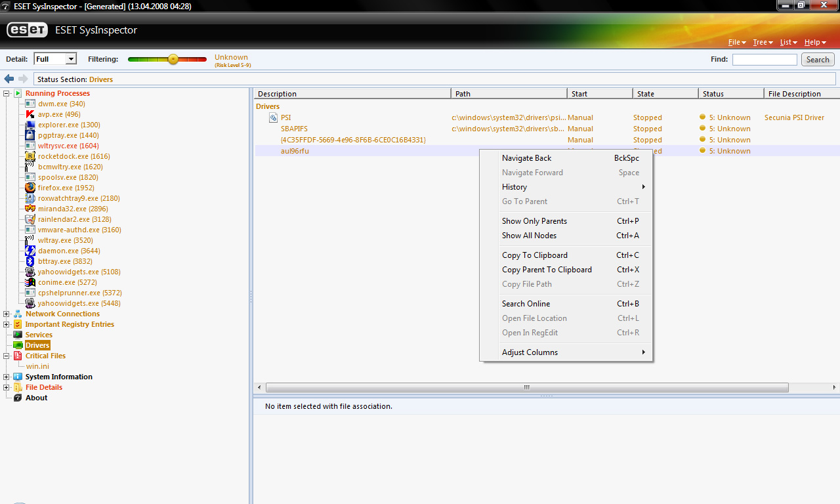840x504 pixels.
Task: Click the rainlendar2.exe calendar icon
Action: pos(30,219)
